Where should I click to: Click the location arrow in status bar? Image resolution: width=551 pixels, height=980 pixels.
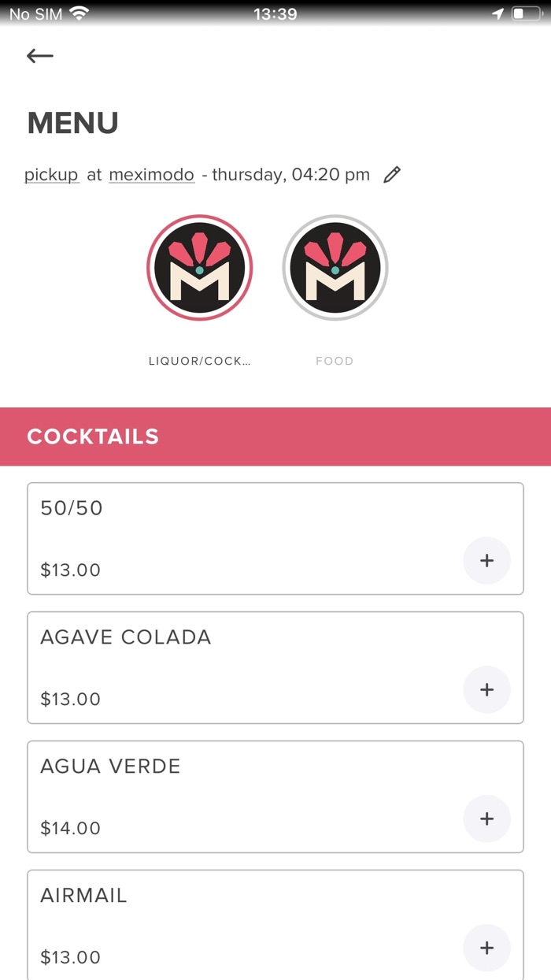point(499,13)
